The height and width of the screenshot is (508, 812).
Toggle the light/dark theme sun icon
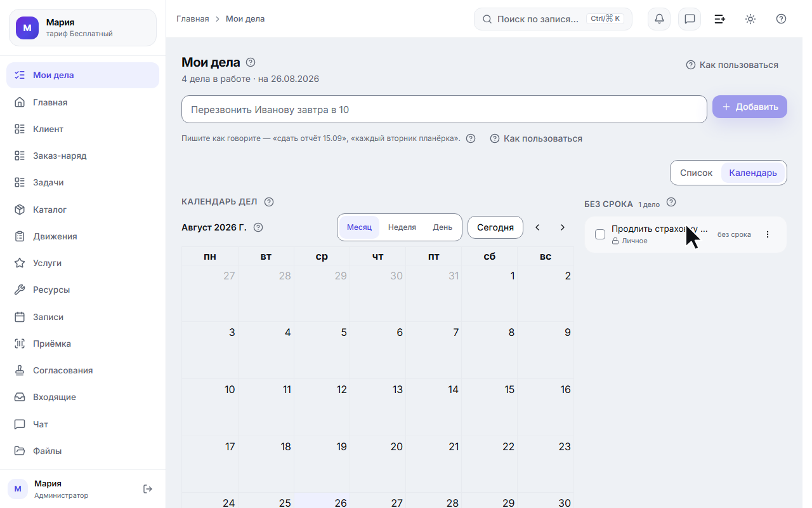point(750,19)
